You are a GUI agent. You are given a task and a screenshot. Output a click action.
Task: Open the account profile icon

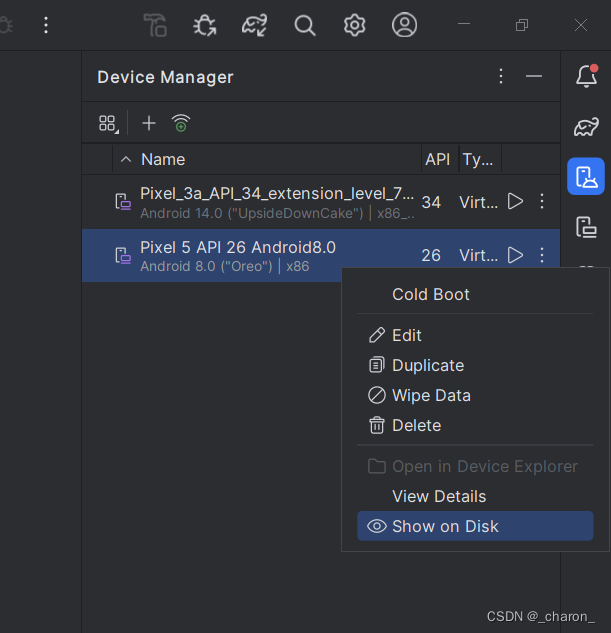click(404, 25)
